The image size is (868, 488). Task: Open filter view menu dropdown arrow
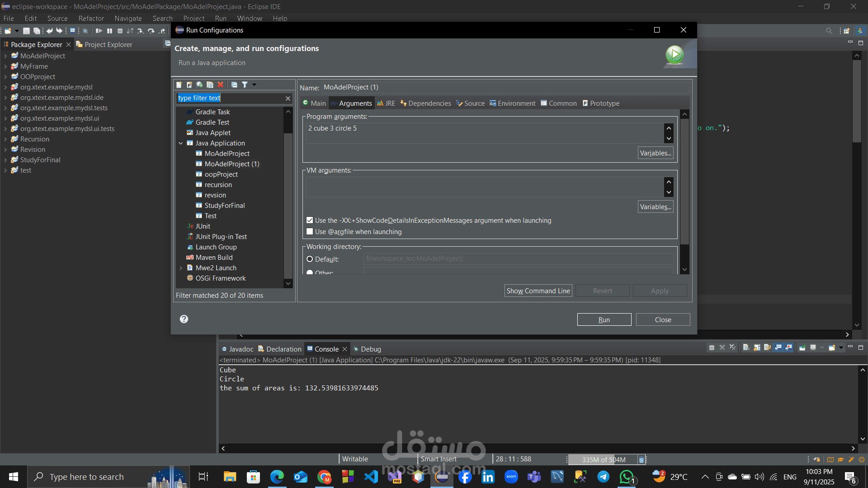(x=254, y=84)
